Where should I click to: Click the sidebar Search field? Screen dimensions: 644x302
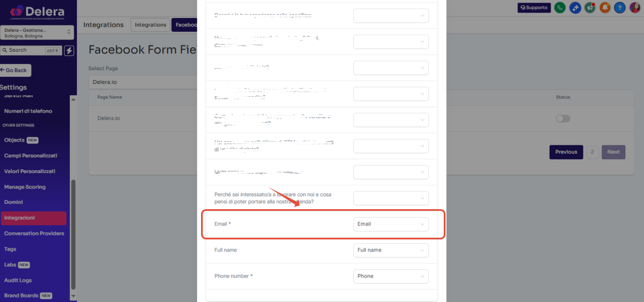(x=31, y=50)
